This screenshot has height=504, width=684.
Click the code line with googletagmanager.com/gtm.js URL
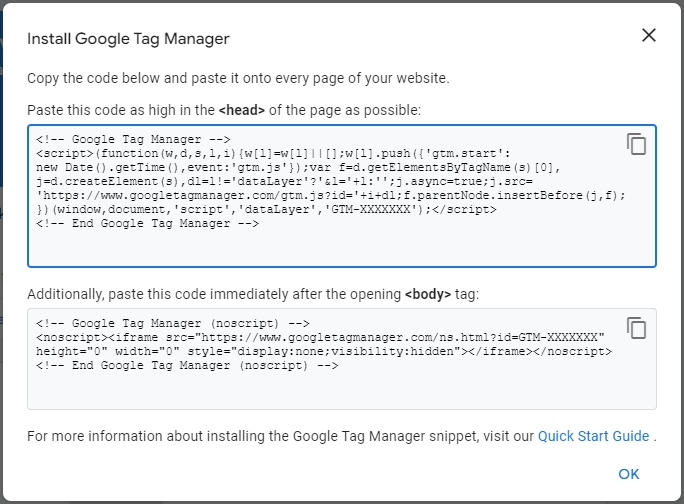tap(331, 195)
